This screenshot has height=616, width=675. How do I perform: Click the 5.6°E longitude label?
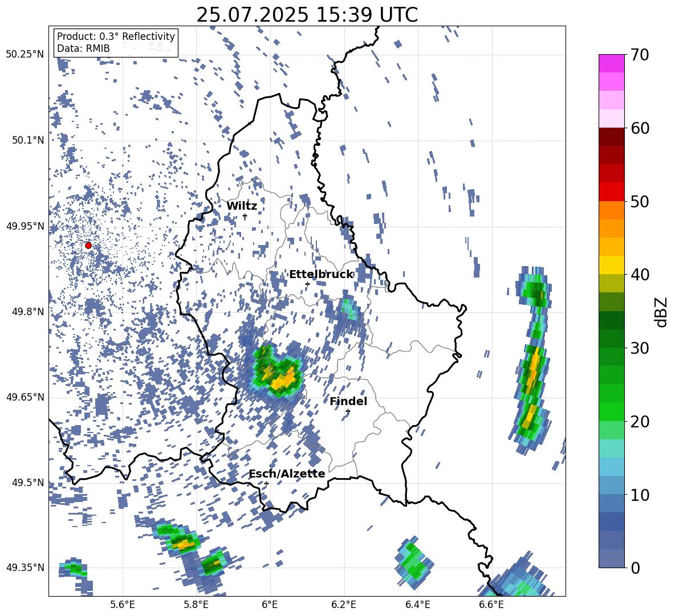[123, 605]
